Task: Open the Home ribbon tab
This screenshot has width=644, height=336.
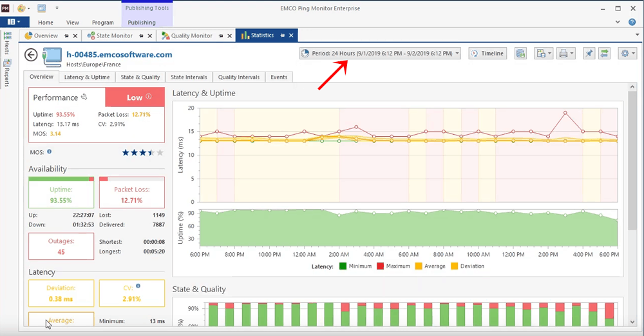Action: point(46,22)
